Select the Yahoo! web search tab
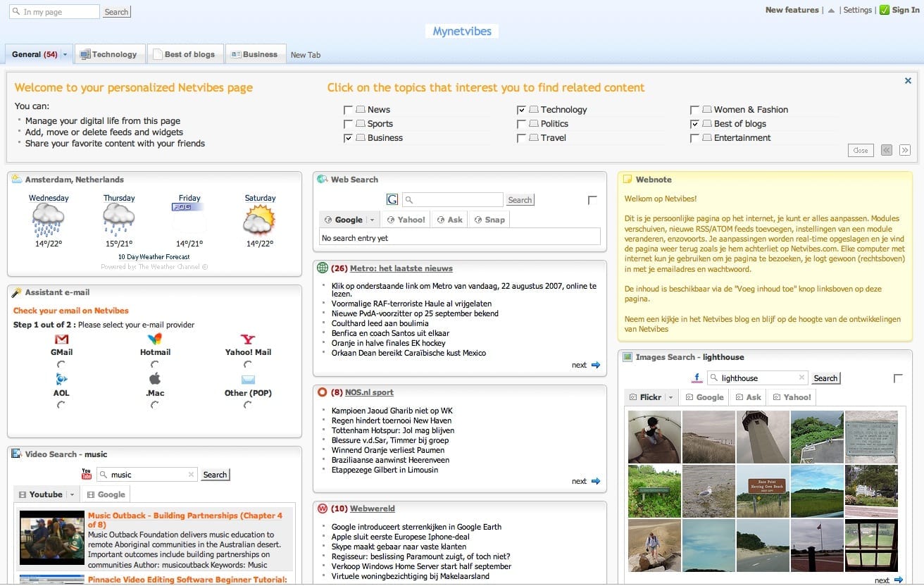Screen dimensions: 924x586 coord(406,220)
